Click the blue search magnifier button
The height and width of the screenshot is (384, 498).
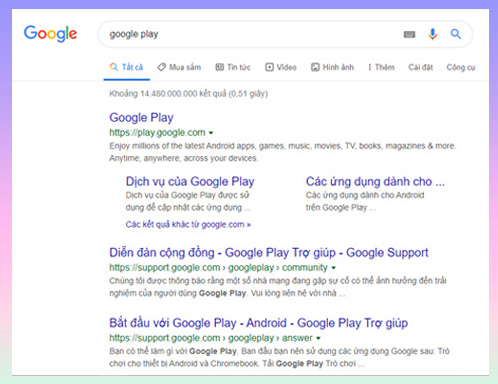[x=456, y=34]
